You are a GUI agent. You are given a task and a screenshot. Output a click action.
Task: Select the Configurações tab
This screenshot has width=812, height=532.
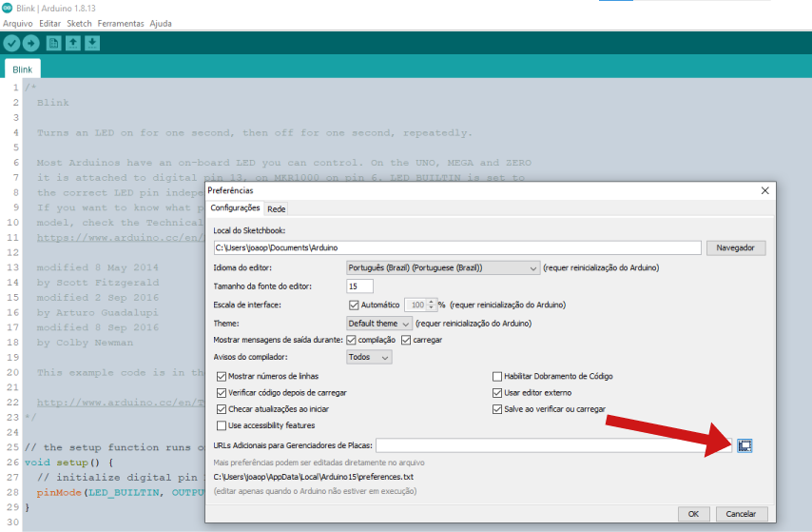[235, 207]
